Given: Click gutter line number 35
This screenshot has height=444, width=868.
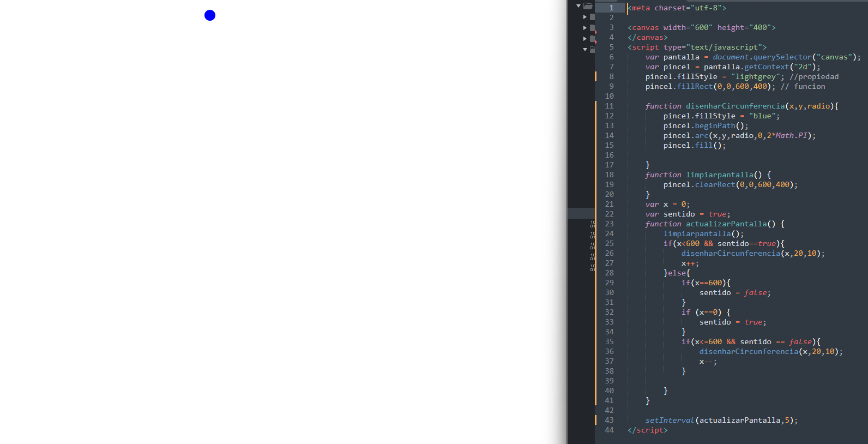Looking at the screenshot, I should pyautogui.click(x=609, y=342).
